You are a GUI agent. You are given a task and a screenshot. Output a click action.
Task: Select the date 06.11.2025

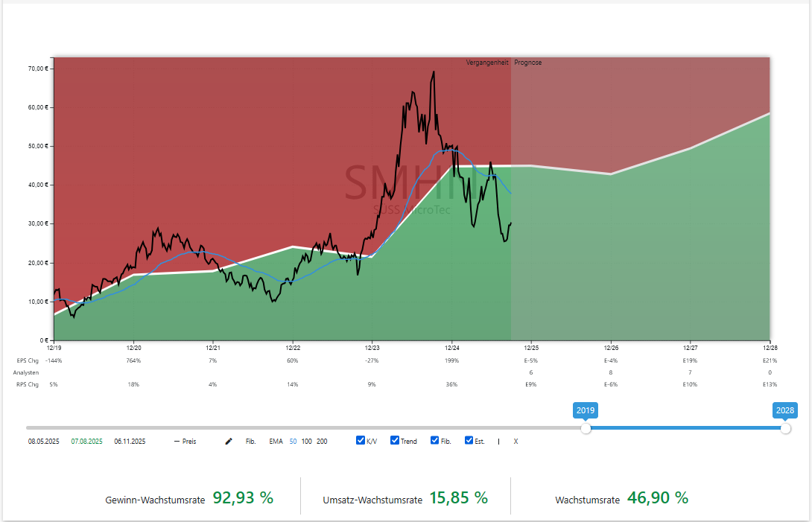(130, 442)
